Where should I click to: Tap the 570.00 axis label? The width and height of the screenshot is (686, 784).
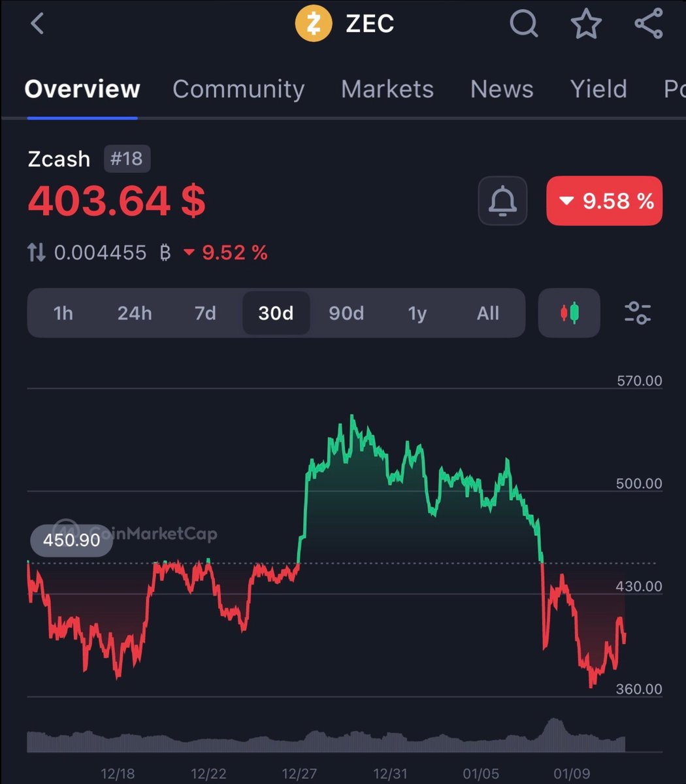click(640, 381)
